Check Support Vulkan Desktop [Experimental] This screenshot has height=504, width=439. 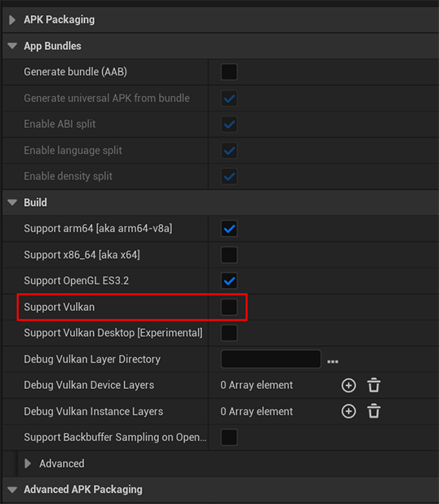pos(229,333)
